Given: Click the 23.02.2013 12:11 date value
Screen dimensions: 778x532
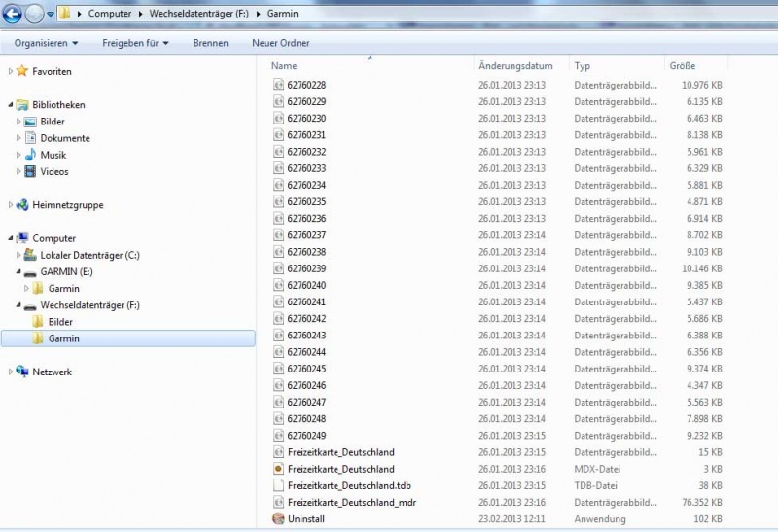Looking at the screenshot, I should [x=512, y=519].
